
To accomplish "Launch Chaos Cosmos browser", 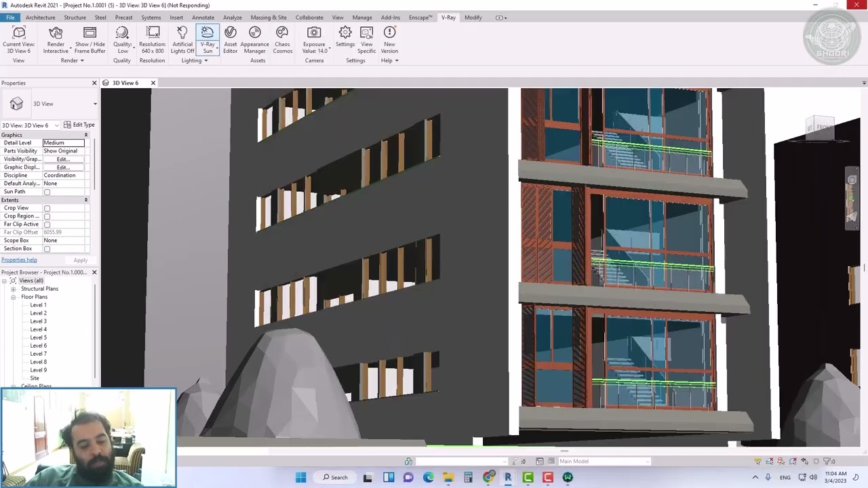I will click(x=282, y=40).
